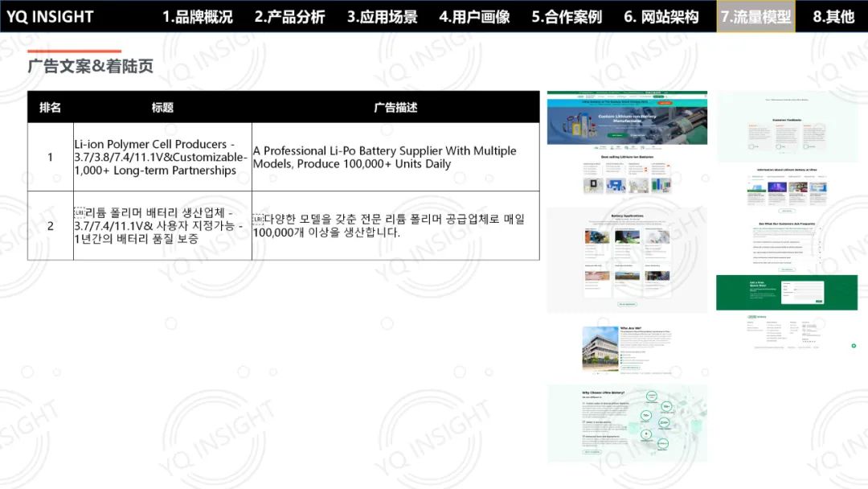Open the Why Choose battery section thumbnail

tap(627, 423)
